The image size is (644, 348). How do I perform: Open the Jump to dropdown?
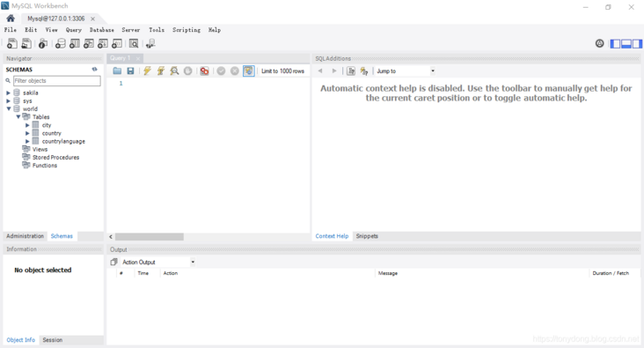[433, 70]
